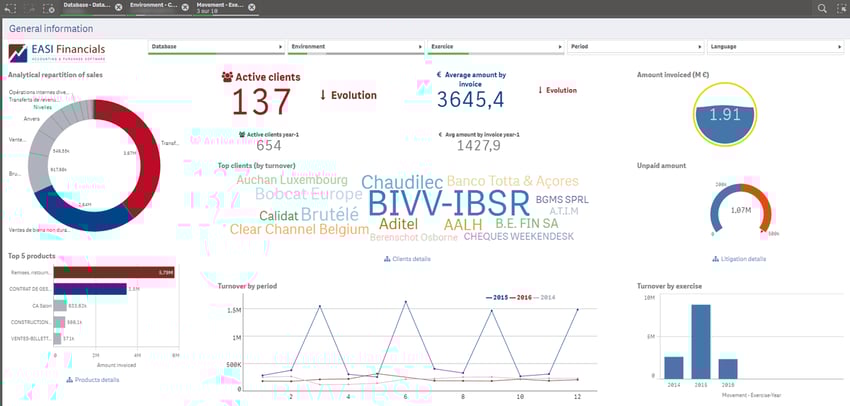
Task: Remove the Database selection chip
Action: coord(119,8)
